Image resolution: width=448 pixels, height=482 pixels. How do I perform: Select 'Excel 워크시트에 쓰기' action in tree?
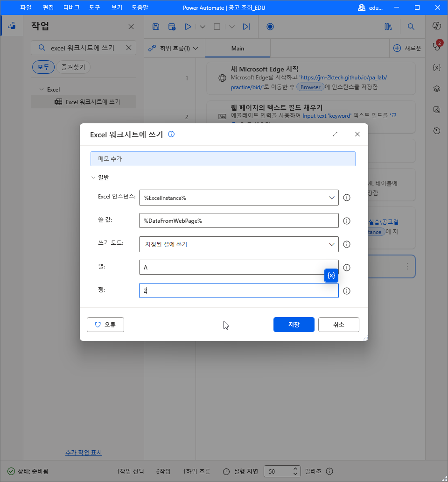[x=84, y=102]
